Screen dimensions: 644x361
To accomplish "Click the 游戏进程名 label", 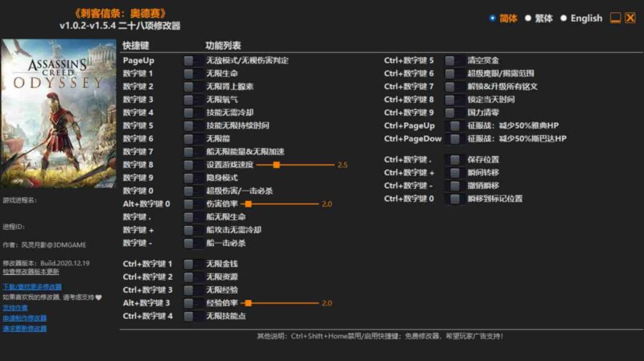I will (19, 200).
